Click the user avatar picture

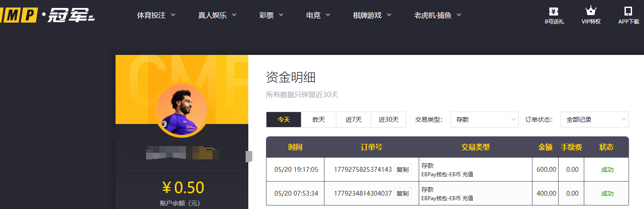[x=181, y=110]
